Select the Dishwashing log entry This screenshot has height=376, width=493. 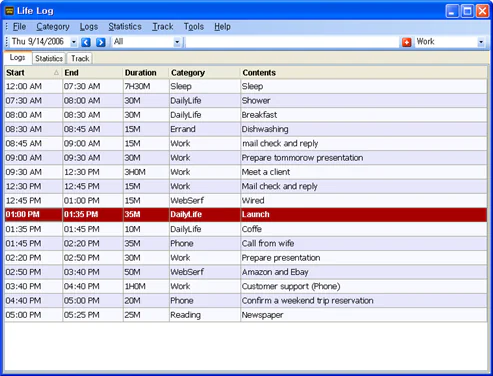point(246,129)
